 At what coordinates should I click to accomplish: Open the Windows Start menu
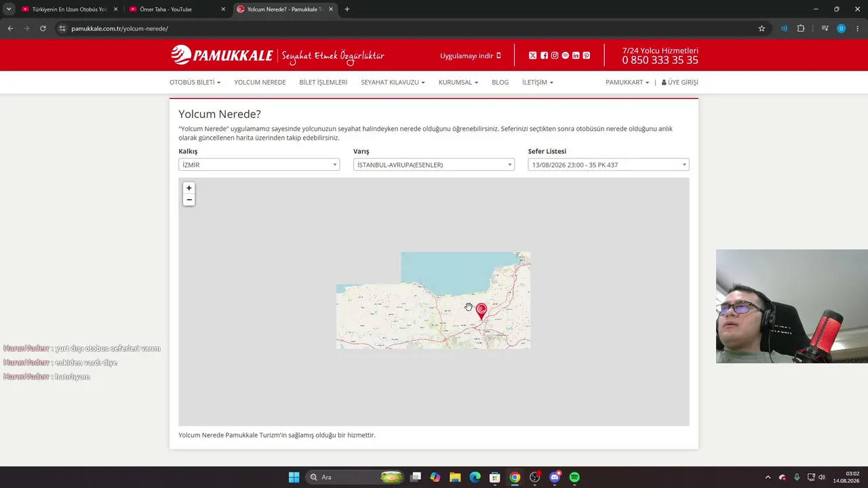tap(294, 477)
